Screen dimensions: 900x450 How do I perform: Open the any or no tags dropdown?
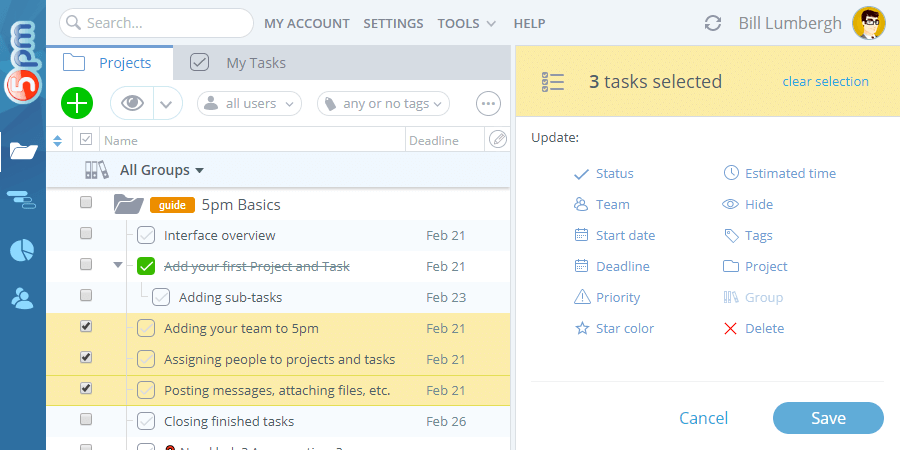(x=383, y=104)
